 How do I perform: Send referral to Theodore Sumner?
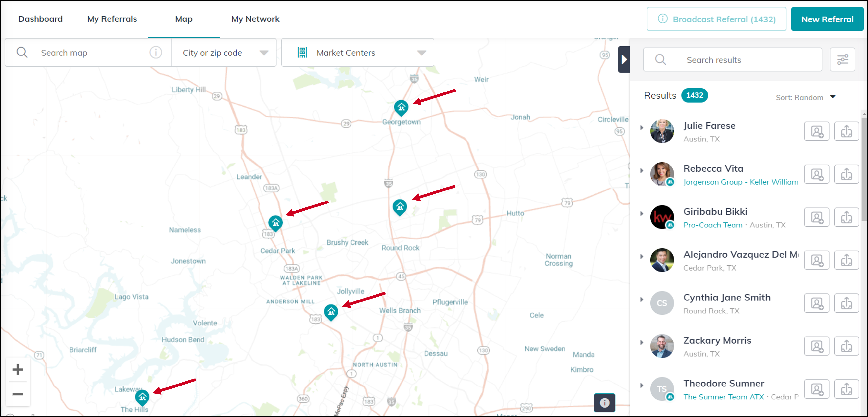(x=846, y=389)
